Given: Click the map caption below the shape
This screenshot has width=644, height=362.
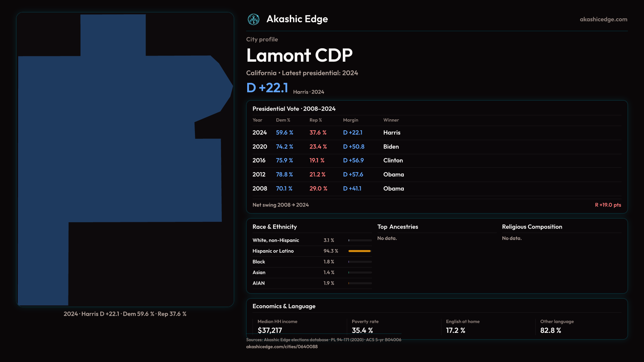Looking at the screenshot, I should pos(125,314).
